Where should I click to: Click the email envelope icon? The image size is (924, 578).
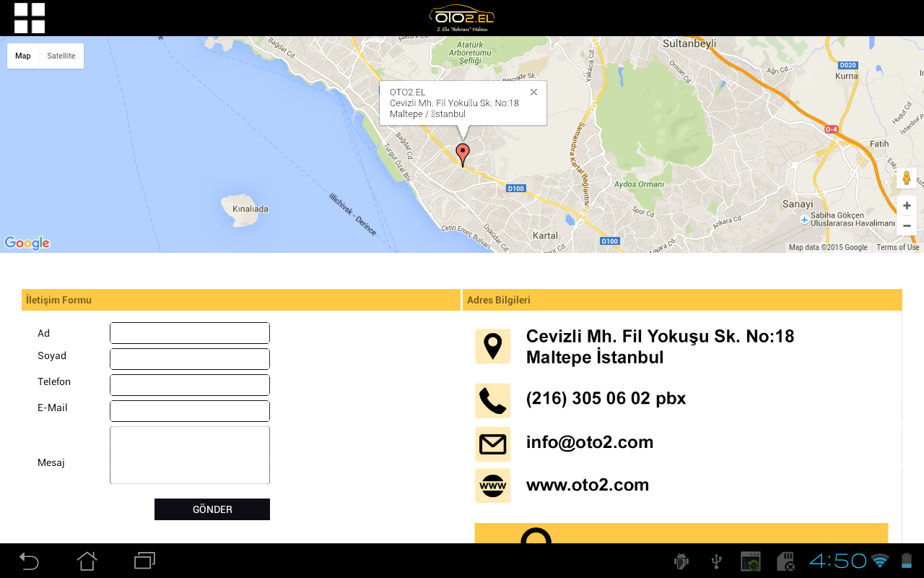click(493, 444)
